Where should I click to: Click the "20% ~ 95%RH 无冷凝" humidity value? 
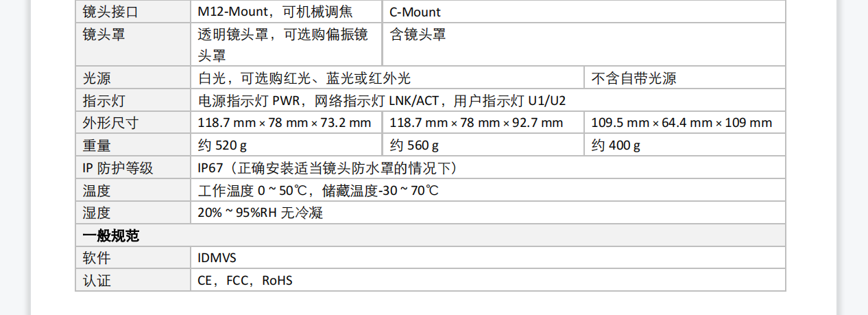click(x=260, y=213)
